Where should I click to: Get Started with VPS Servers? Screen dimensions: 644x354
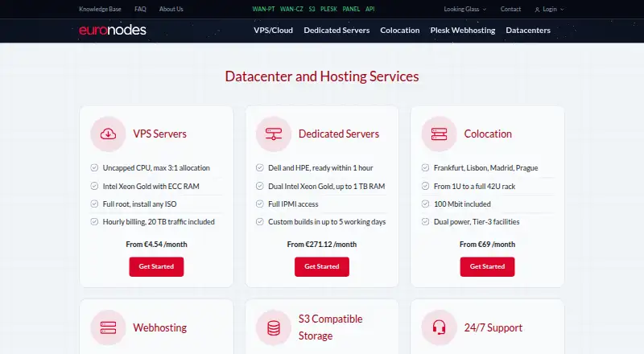pos(156,266)
